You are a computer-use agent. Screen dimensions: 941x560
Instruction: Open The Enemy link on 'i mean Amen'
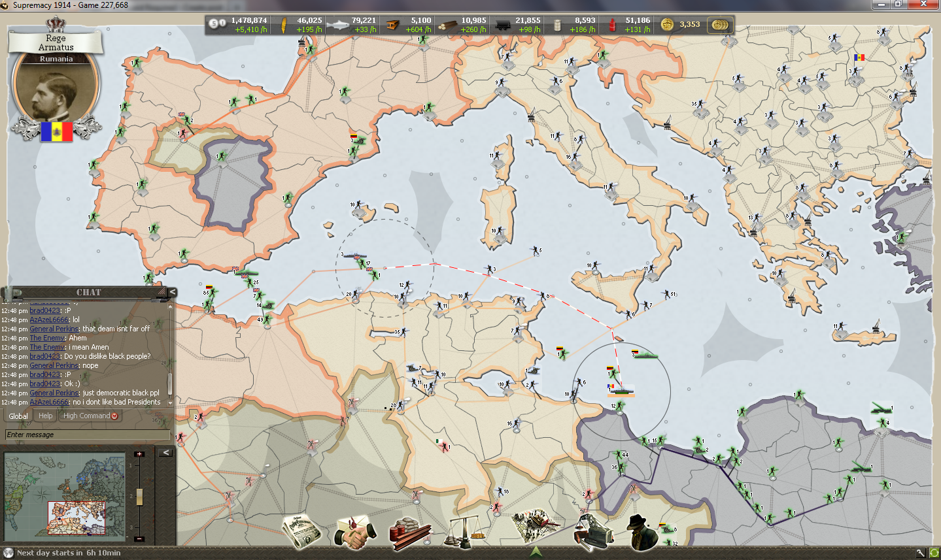tap(48, 348)
